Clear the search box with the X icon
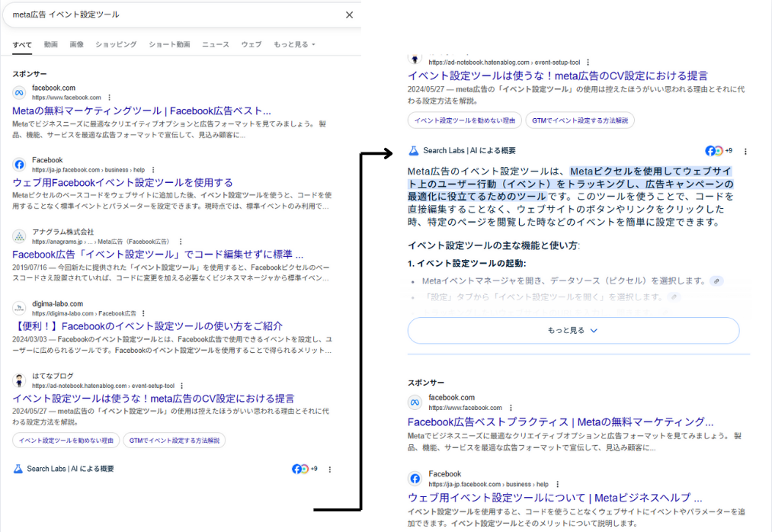Image resolution: width=772 pixels, height=532 pixels. click(x=349, y=14)
